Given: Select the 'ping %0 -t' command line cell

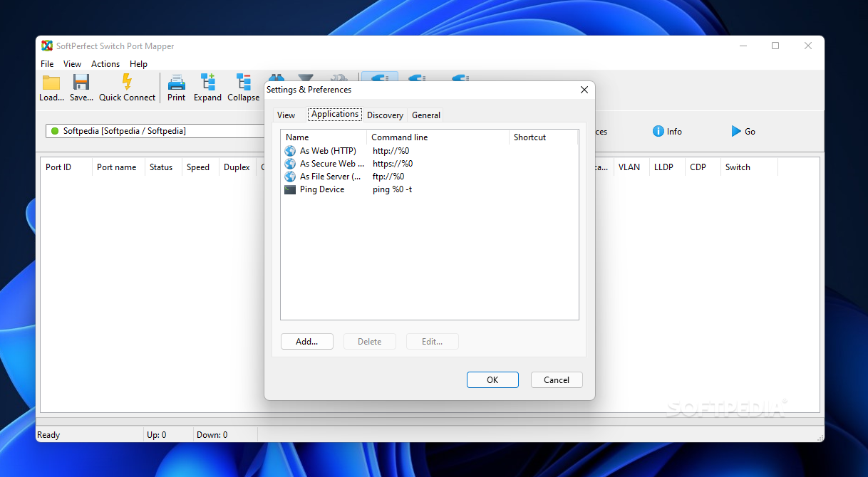Looking at the screenshot, I should pyautogui.click(x=392, y=189).
